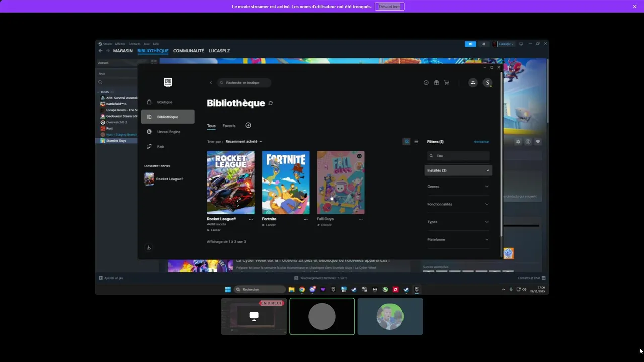Select the EN DIRECT stream thumbnail

click(x=254, y=316)
